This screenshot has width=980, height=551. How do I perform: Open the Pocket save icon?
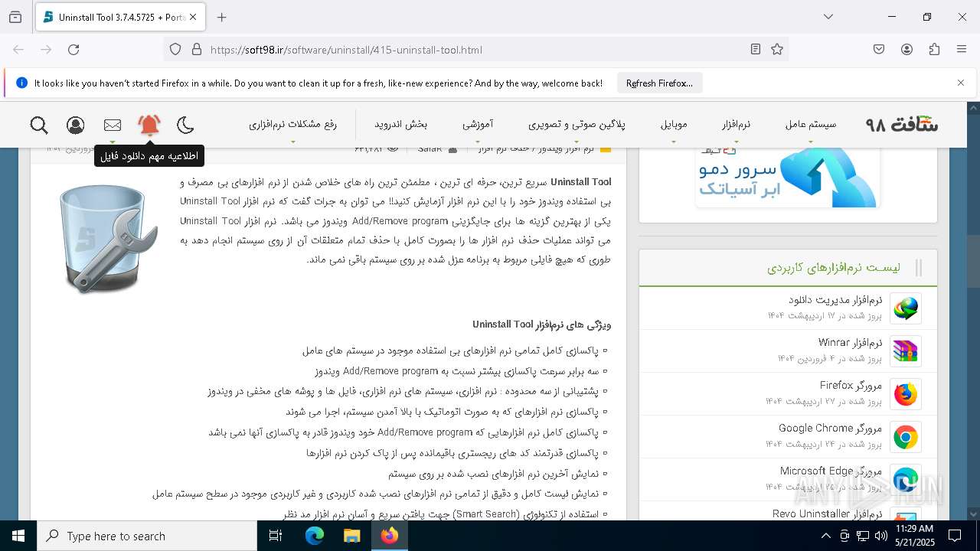point(879,50)
